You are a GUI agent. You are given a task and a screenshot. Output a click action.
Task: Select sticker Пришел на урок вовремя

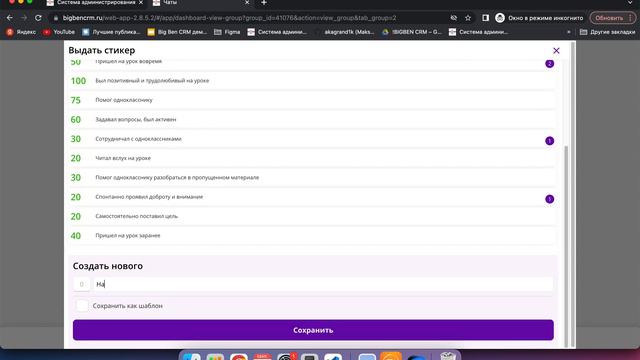click(x=313, y=64)
